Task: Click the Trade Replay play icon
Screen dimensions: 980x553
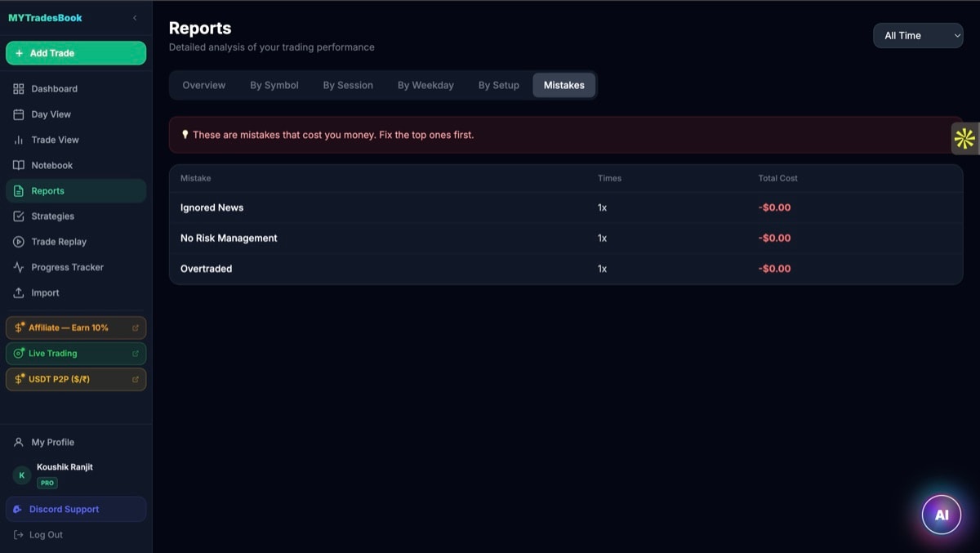Action: 19,242
